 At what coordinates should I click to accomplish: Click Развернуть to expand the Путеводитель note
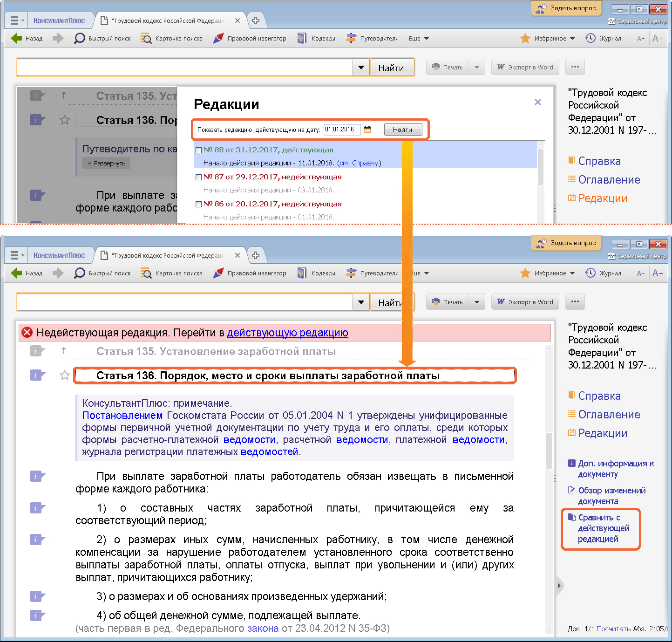coord(106,164)
